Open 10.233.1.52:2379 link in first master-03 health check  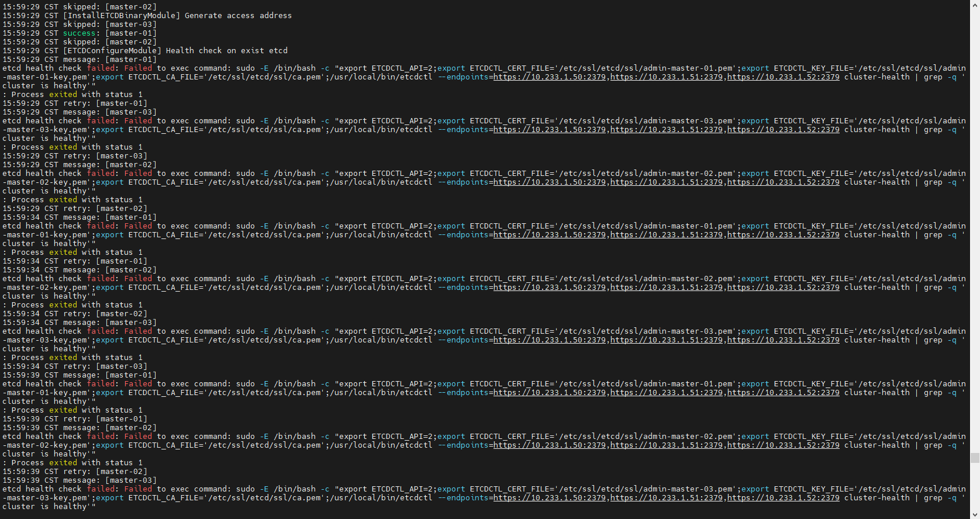click(x=783, y=130)
